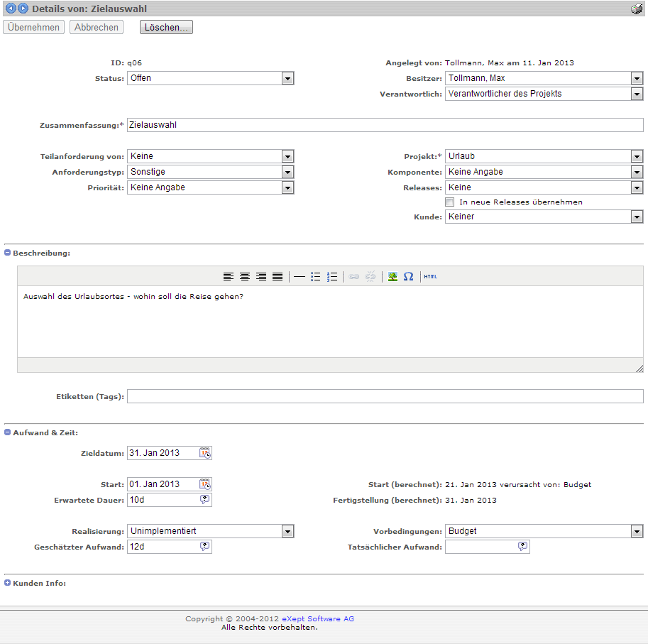
Task: Insert a numbered list in description
Action: [332, 276]
